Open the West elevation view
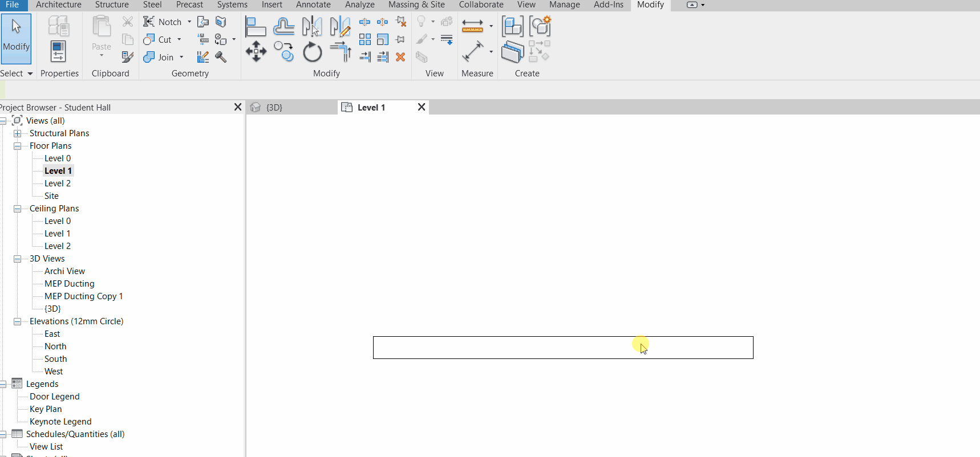 pyautogui.click(x=54, y=372)
